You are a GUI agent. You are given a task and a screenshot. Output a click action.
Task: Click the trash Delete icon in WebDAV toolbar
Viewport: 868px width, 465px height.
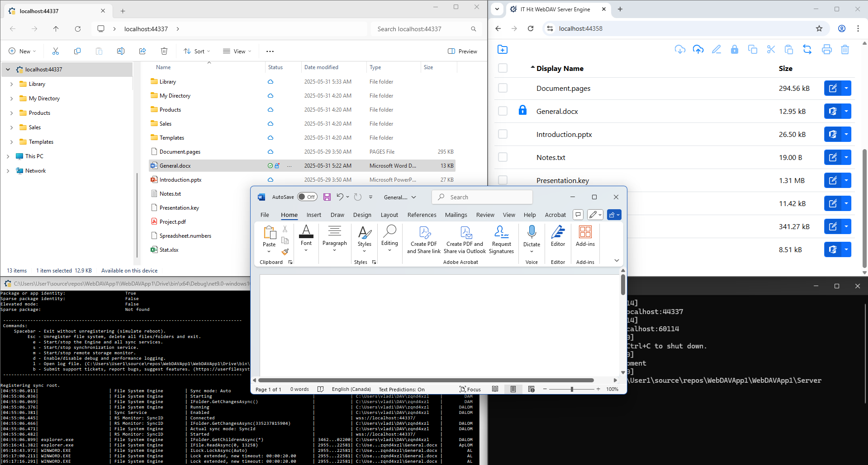pos(845,49)
